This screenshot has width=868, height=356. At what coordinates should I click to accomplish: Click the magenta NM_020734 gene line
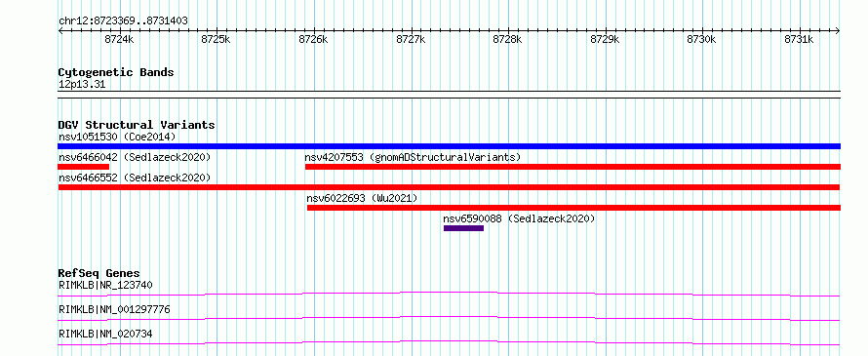450,342
